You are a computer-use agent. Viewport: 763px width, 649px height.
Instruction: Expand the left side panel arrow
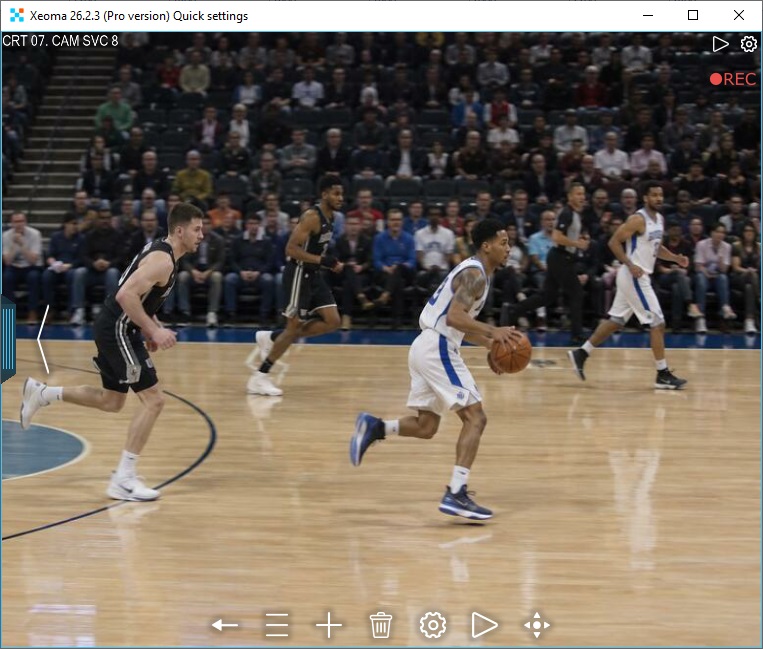[x=43, y=339]
